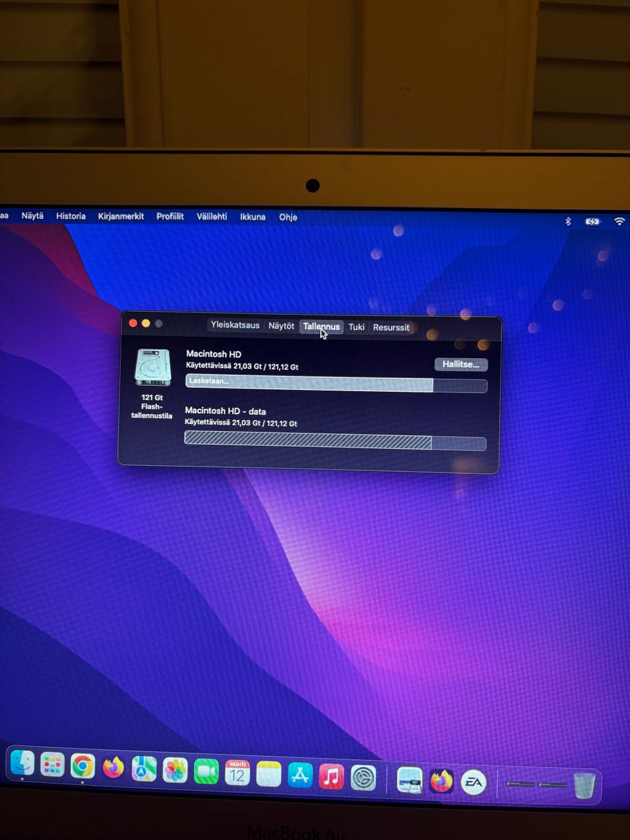
Task: Click Käytettävissä text under Macintosh HD - data
Action: pyautogui.click(x=241, y=423)
